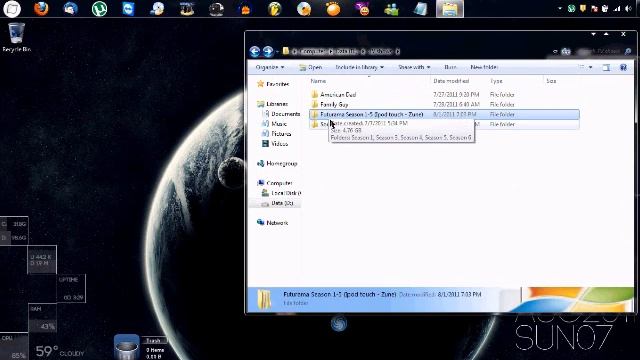Click the system tray volume icon
The width and height of the screenshot is (640, 360).
[x=629, y=9]
